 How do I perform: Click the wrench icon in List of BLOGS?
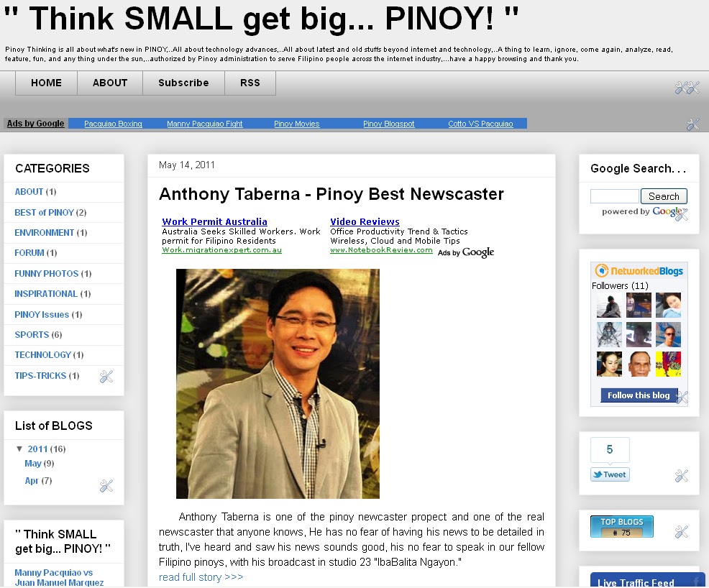pyautogui.click(x=106, y=485)
